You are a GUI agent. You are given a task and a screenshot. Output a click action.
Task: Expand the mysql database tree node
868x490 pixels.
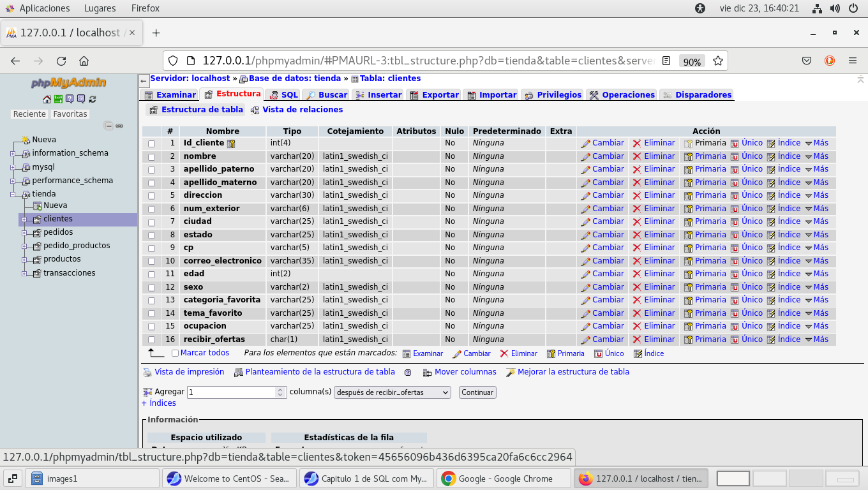13,167
